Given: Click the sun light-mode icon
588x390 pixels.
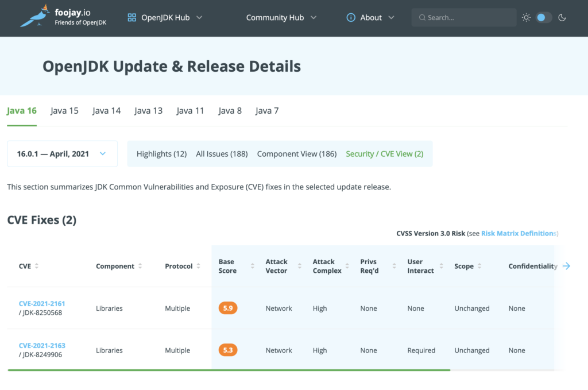Looking at the screenshot, I should 526,18.
